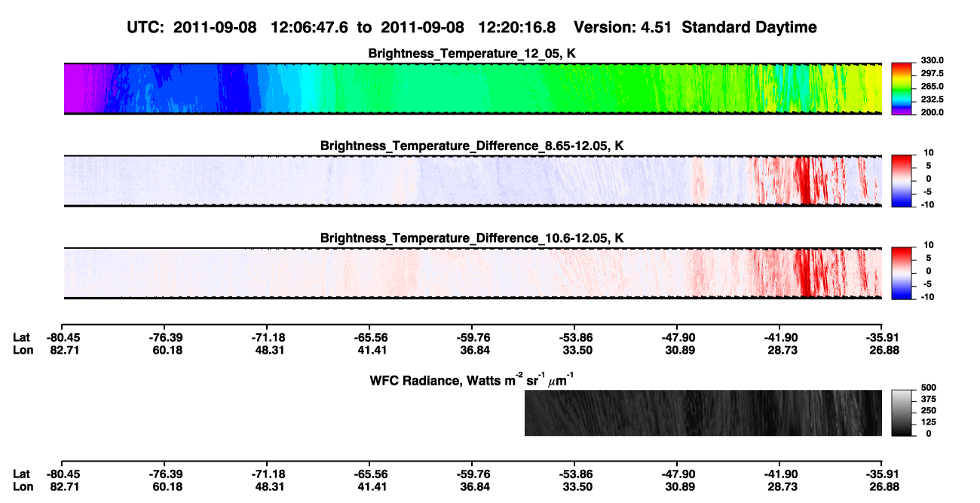Viewport: 980px width, 503px height.
Task: Select the grayscale WFC Radiance image strip
Action: click(703, 413)
